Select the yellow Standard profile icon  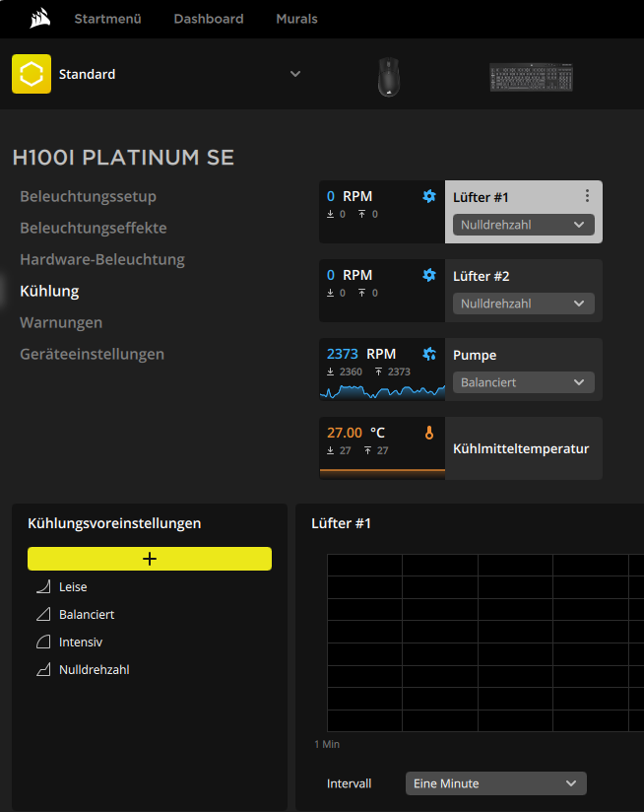click(x=32, y=74)
